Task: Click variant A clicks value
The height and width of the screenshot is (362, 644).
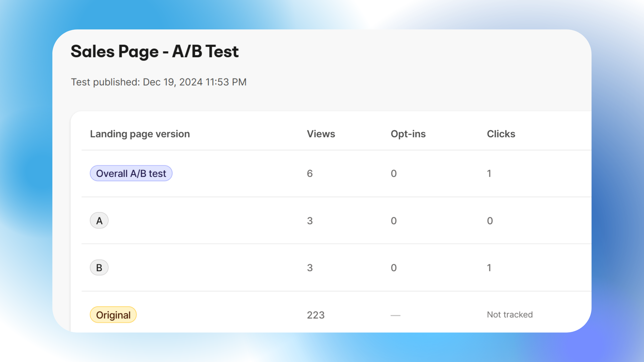Action: 490,221
